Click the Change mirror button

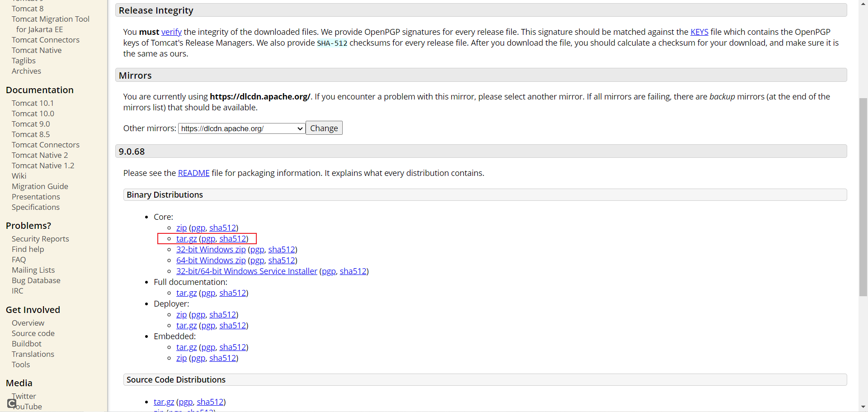(324, 128)
